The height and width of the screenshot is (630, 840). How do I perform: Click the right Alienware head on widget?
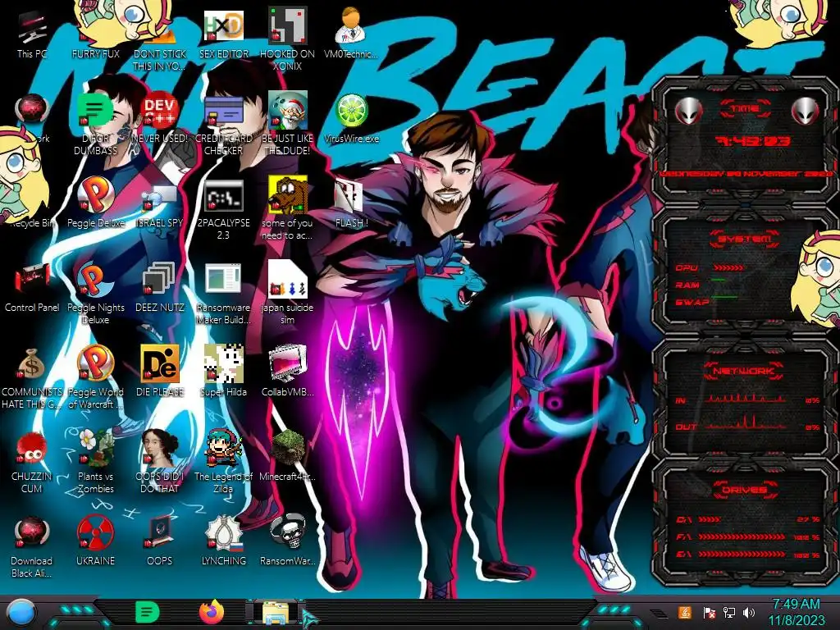pyautogui.click(x=806, y=111)
